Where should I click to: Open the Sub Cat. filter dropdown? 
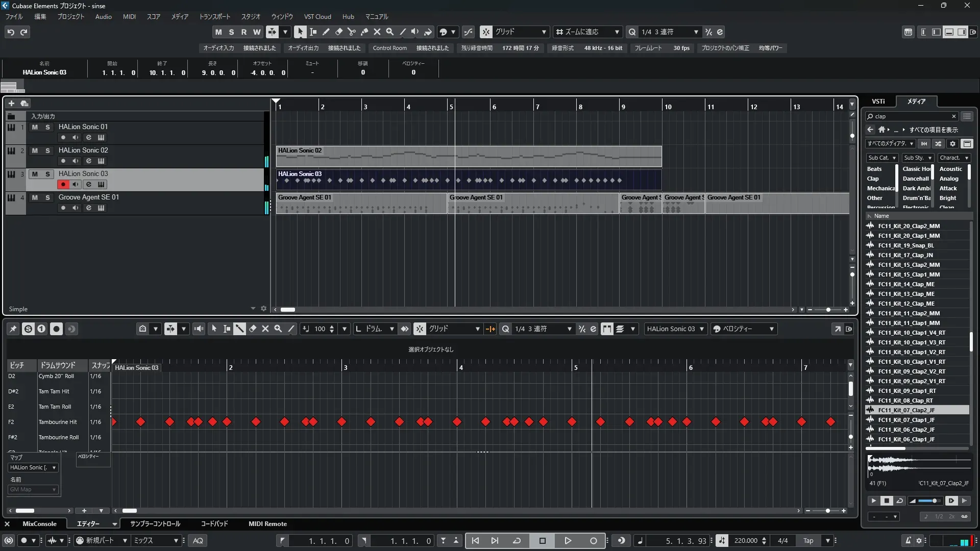882,158
